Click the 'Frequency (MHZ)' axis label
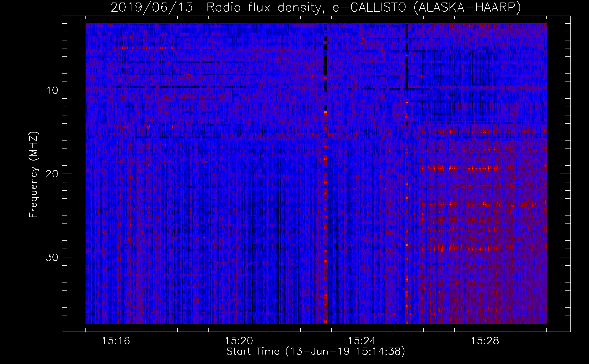Image resolution: width=589 pixels, height=364 pixels. point(33,174)
